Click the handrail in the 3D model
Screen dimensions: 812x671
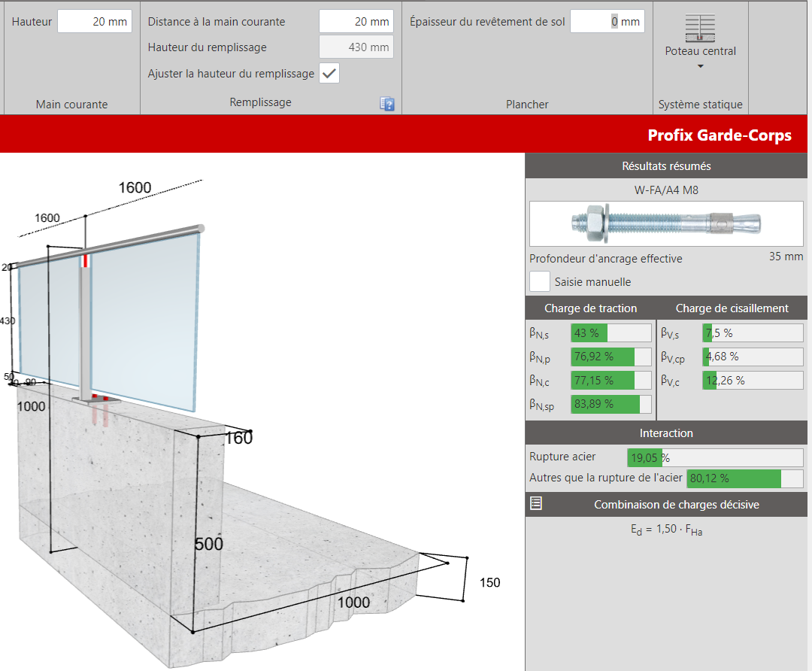click(109, 247)
